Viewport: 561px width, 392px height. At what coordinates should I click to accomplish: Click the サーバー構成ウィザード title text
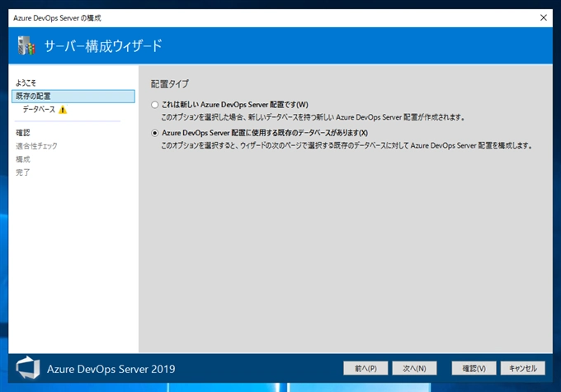[x=103, y=46]
